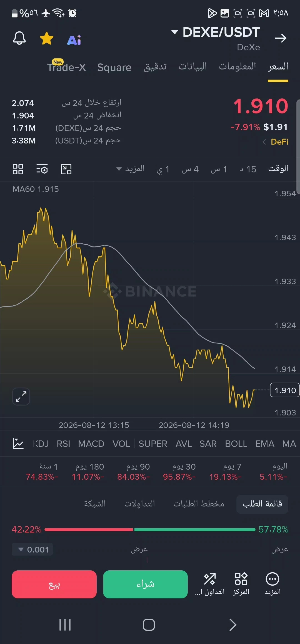Open the chart settings icon
300x644 pixels.
(x=42, y=169)
